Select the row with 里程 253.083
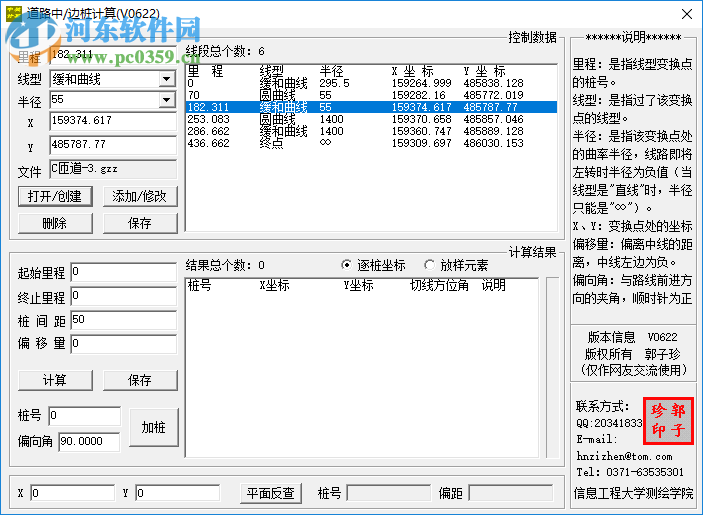The image size is (703, 515). (371, 119)
